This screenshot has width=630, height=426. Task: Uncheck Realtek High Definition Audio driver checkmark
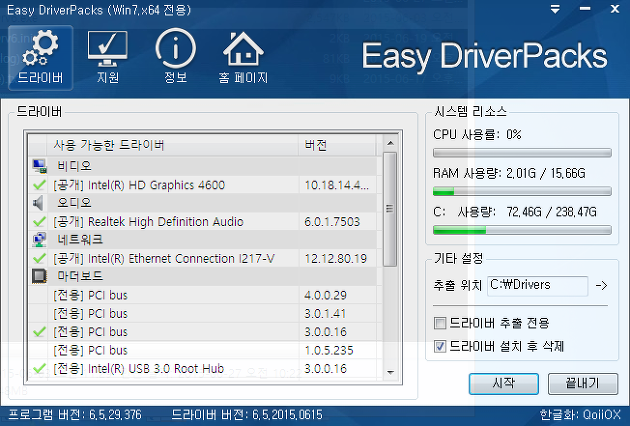click(39, 221)
